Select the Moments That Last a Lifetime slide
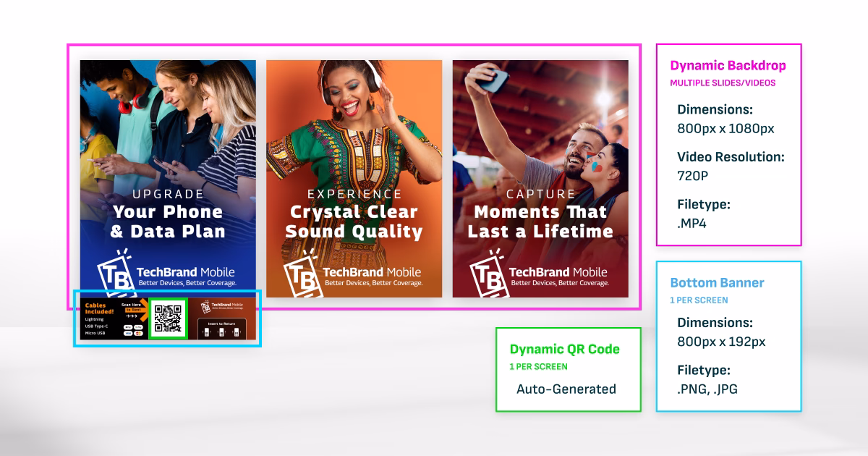 [x=540, y=178]
